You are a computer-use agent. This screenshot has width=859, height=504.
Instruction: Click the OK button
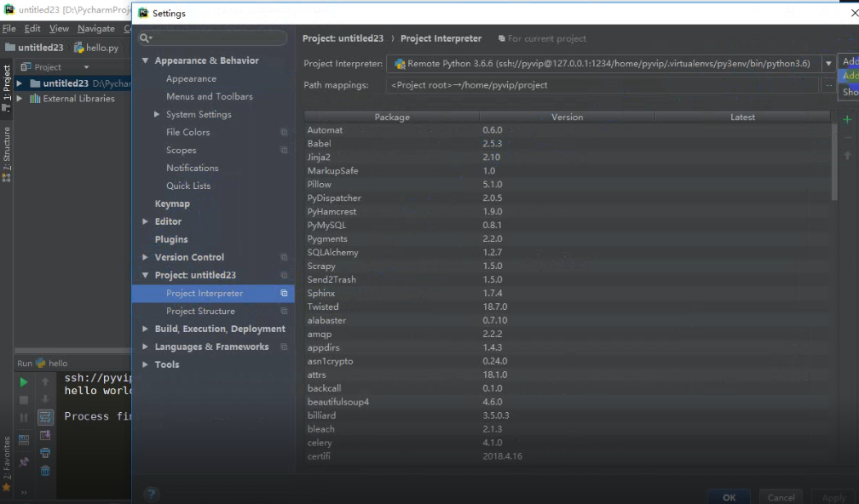pos(729,497)
